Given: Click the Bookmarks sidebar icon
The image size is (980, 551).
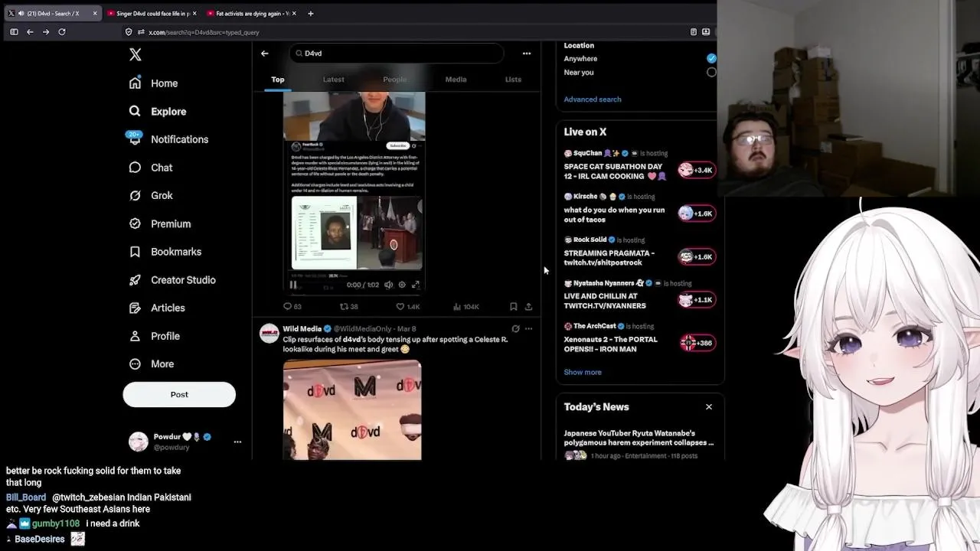Looking at the screenshot, I should [135, 252].
